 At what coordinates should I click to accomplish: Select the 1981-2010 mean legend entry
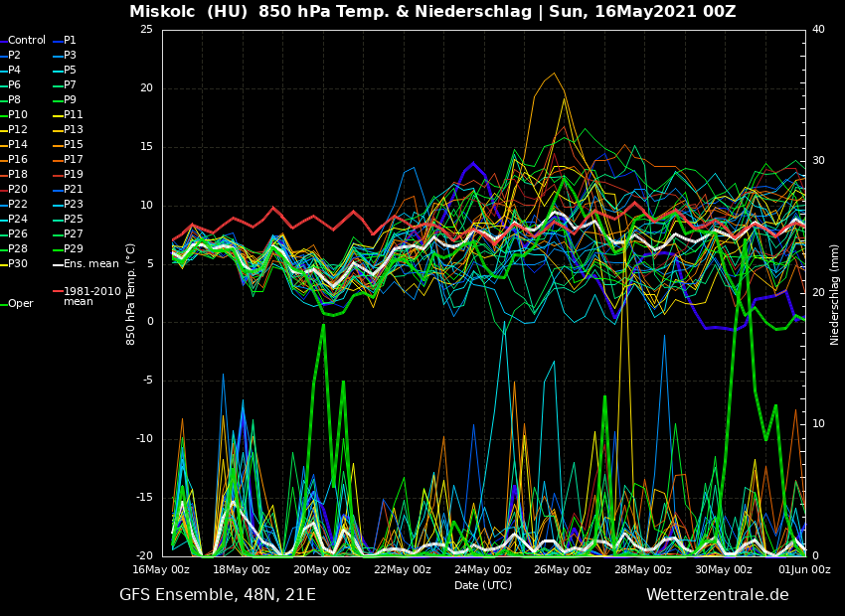point(91,296)
